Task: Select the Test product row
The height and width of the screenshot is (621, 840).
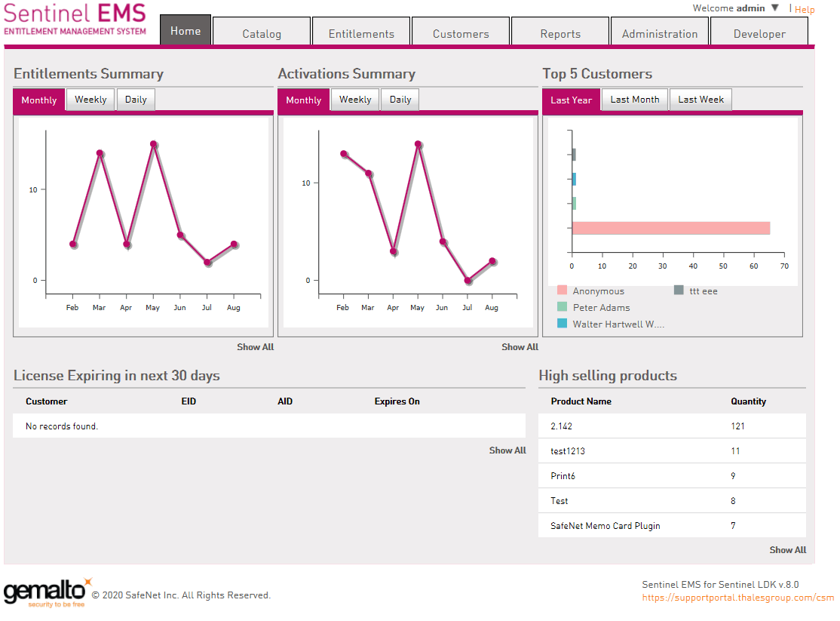Action: click(x=672, y=501)
